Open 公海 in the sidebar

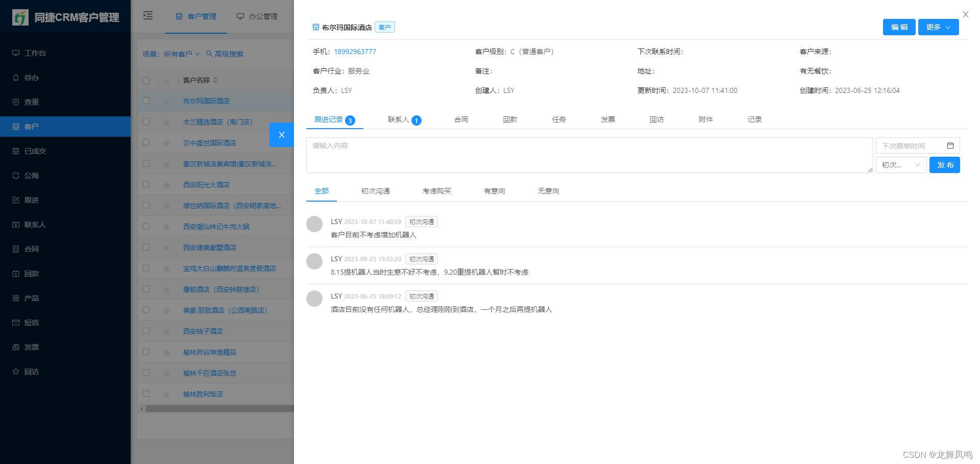65,176
